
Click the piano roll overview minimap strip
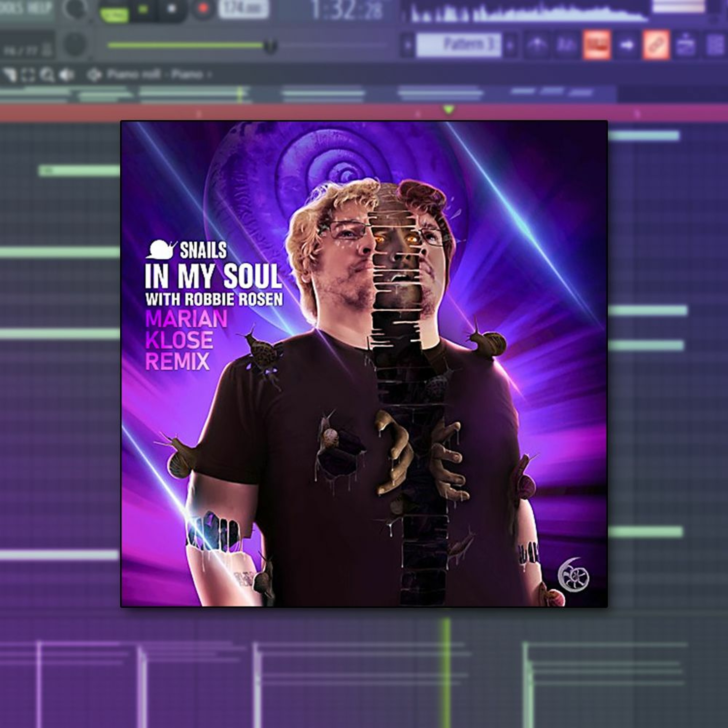pyautogui.click(x=308, y=94)
